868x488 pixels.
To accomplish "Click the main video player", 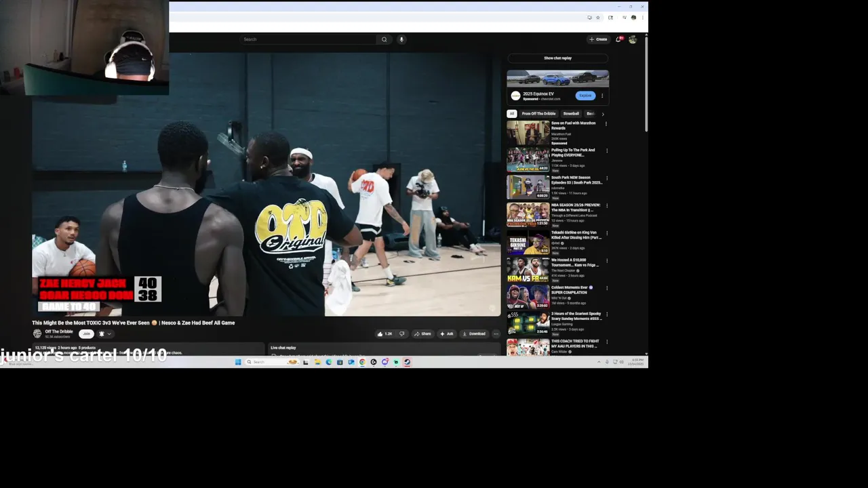I will point(266,184).
